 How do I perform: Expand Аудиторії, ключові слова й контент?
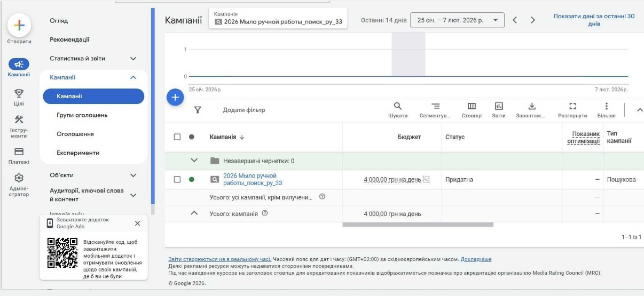133,195
